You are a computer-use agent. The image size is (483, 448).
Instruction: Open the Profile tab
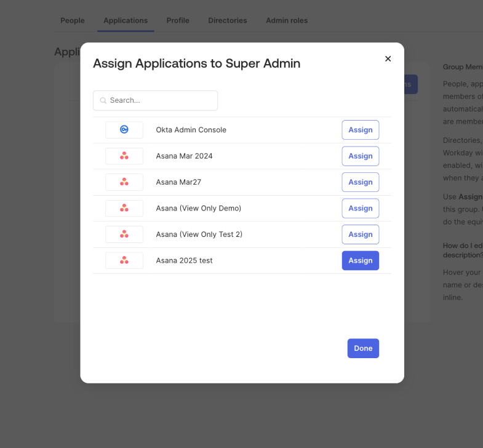coord(178,20)
